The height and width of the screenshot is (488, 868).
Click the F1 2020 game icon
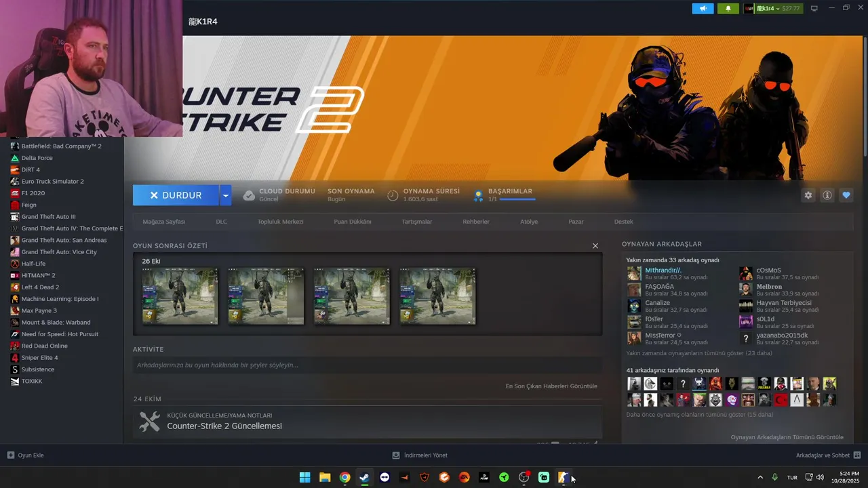tap(15, 193)
